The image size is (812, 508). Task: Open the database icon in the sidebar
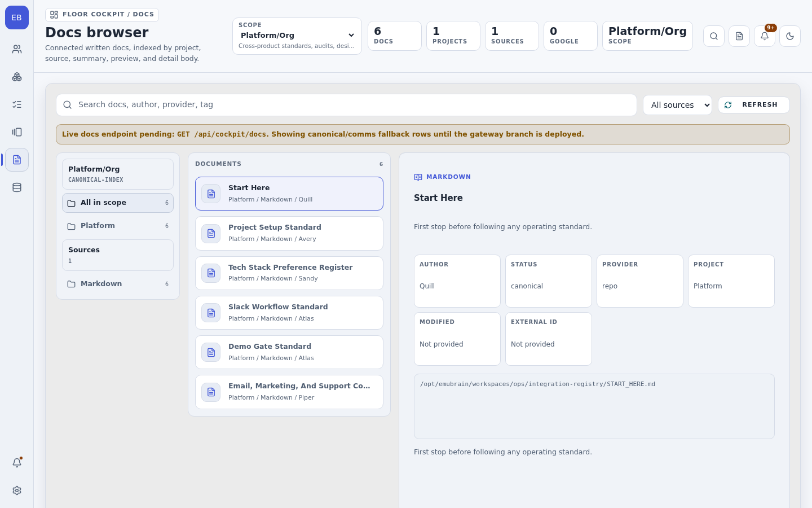pos(17,187)
